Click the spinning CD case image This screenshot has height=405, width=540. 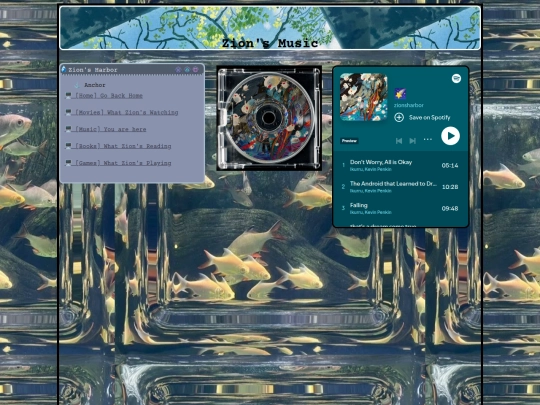click(269, 118)
